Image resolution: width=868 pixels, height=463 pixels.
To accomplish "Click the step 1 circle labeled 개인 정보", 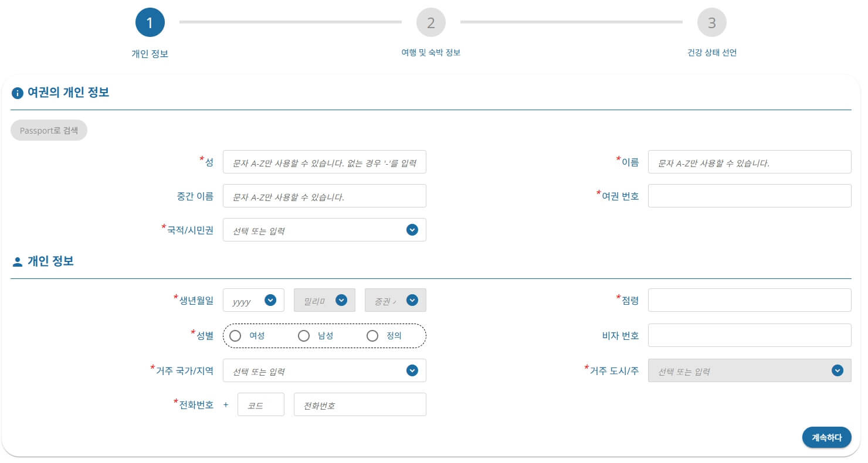I will pos(150,23).
